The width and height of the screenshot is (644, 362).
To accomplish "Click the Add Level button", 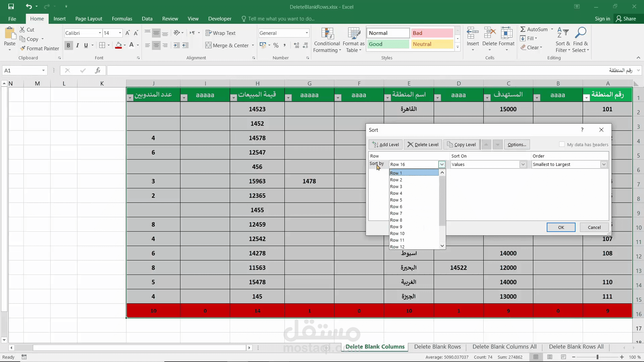I will [385, 144].
